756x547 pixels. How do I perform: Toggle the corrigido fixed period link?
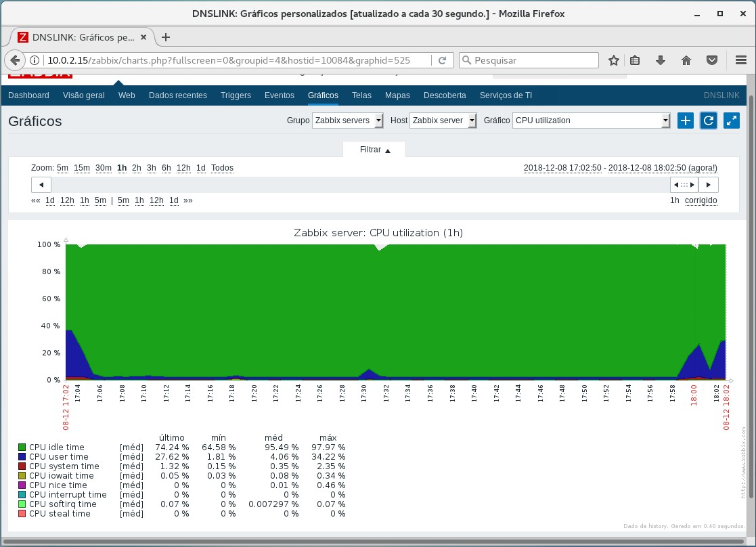coord(701,200)
